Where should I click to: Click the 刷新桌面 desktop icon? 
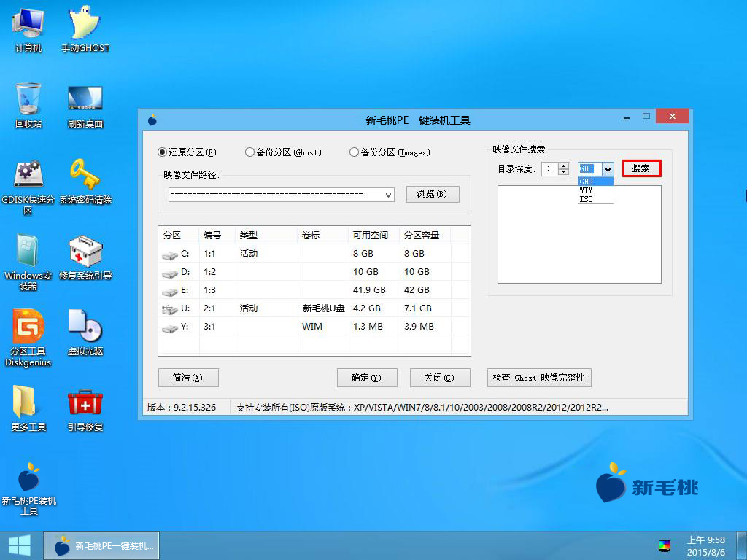85,106
